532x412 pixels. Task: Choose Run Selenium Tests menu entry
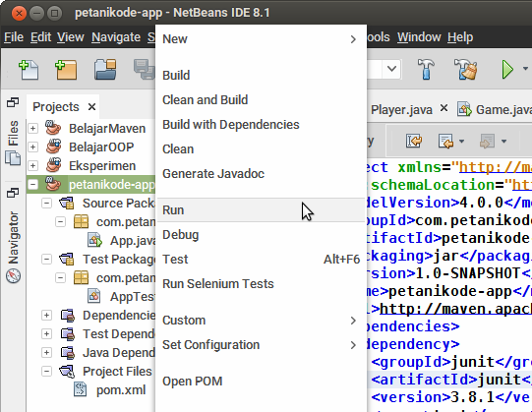(261, 284)
